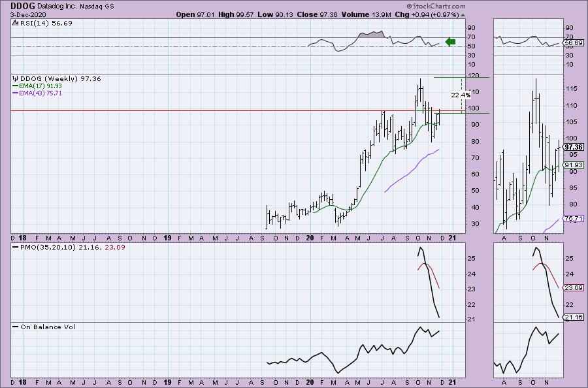The width and height of the screenshot is (588, 388).
Task: Click the boxed 21.16 PMO value tag
Action: [574, 317]
